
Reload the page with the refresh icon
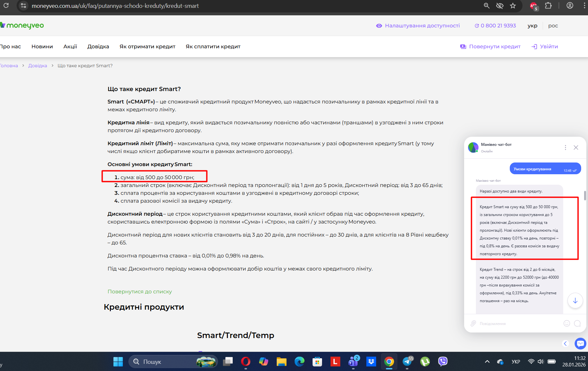(6, 6)
